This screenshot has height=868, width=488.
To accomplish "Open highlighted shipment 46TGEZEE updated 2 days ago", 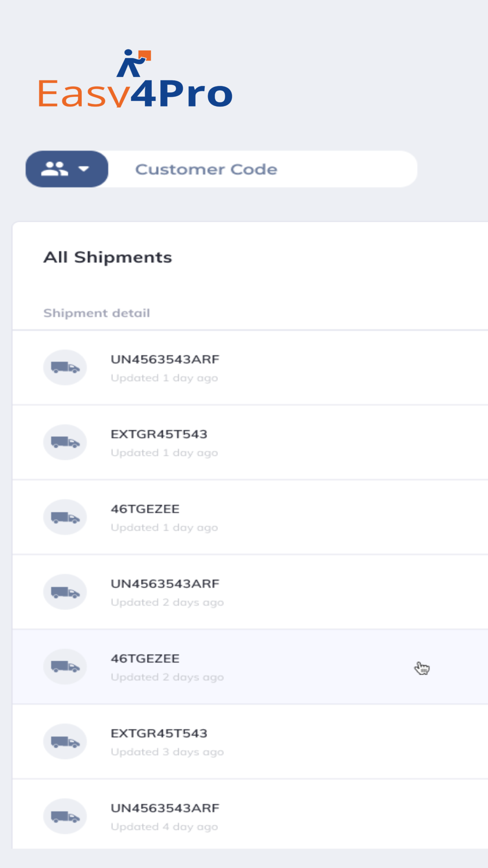I will coord(250,667).
